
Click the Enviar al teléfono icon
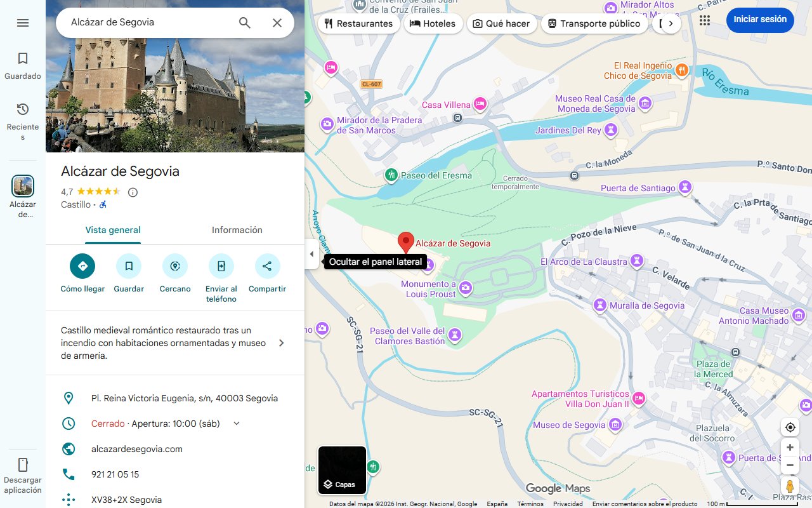coord(221,266)
